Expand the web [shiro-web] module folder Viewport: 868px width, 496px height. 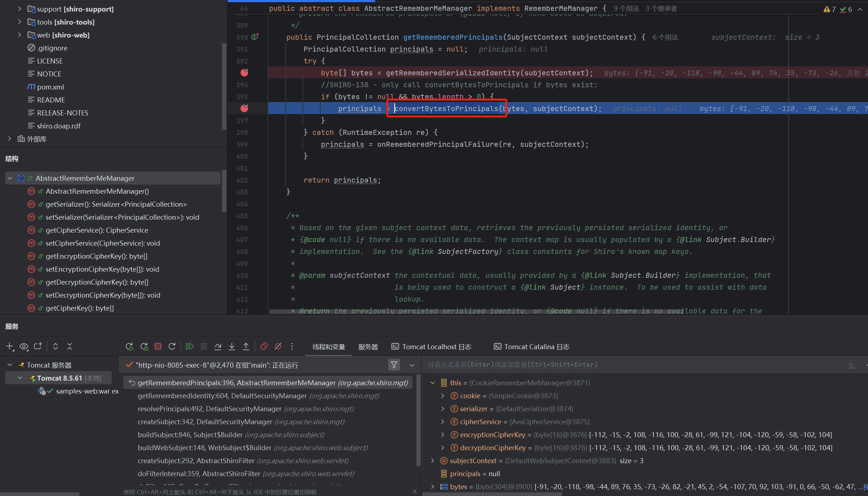20,35
